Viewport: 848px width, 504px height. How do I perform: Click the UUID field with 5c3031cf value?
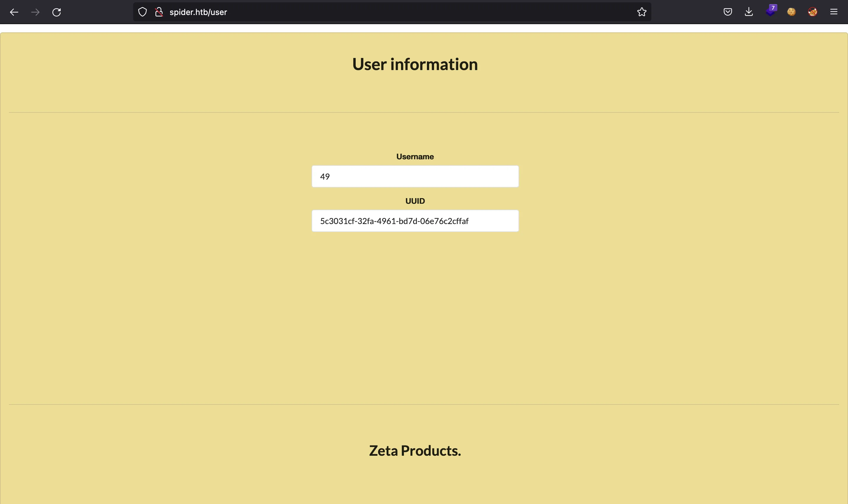coord(415,221)
